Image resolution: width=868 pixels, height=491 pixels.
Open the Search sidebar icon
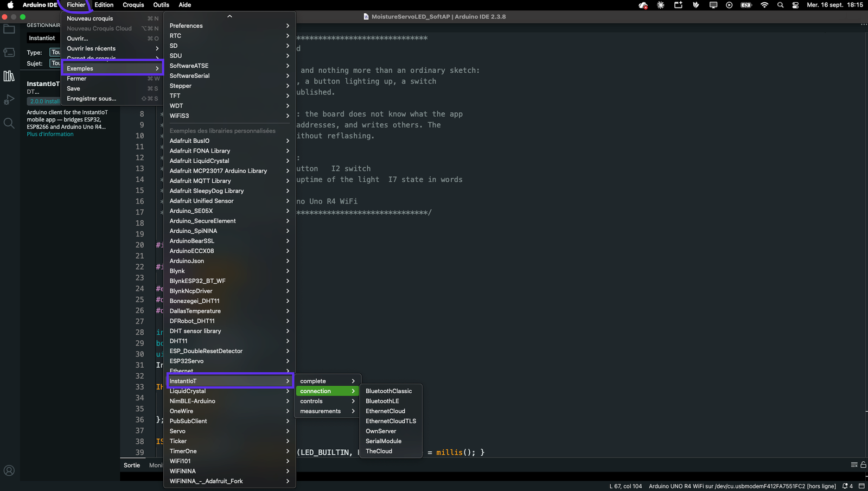(9, 123)
